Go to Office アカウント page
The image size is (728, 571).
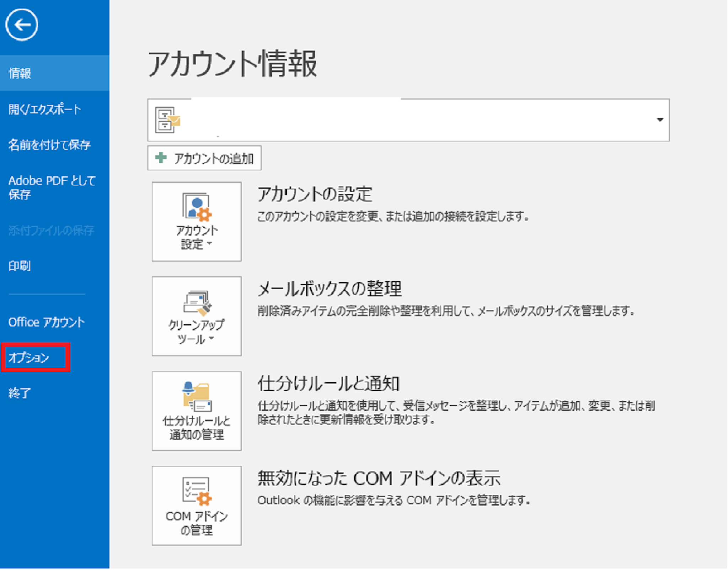coord(46,322)
